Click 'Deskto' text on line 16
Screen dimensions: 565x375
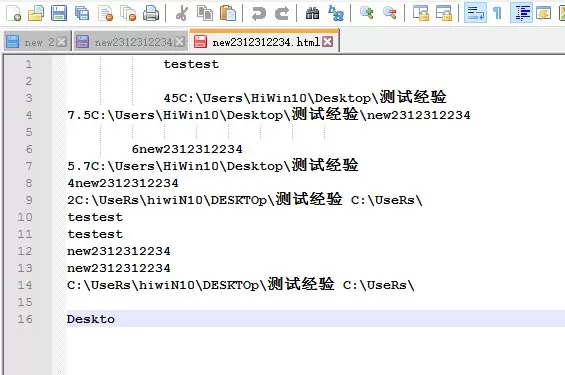coord(91,319)
